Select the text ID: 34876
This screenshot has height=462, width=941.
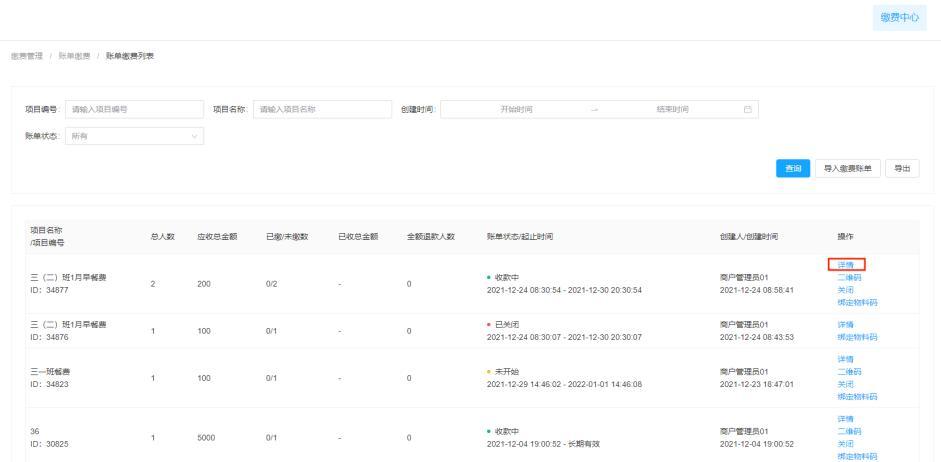[x=49, y=337]
